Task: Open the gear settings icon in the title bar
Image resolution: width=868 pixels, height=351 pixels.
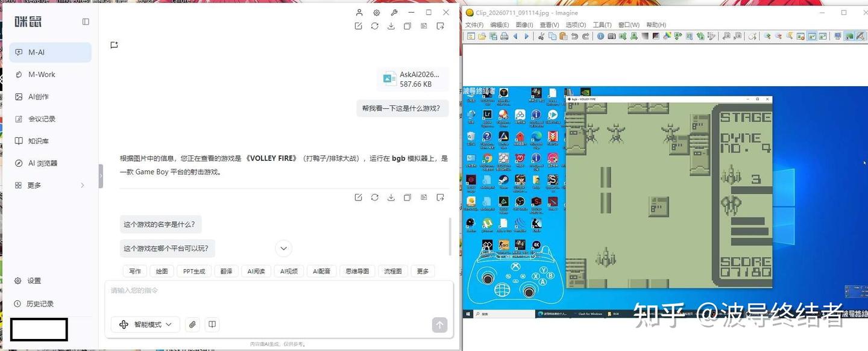Action: (x=377, y=13)
